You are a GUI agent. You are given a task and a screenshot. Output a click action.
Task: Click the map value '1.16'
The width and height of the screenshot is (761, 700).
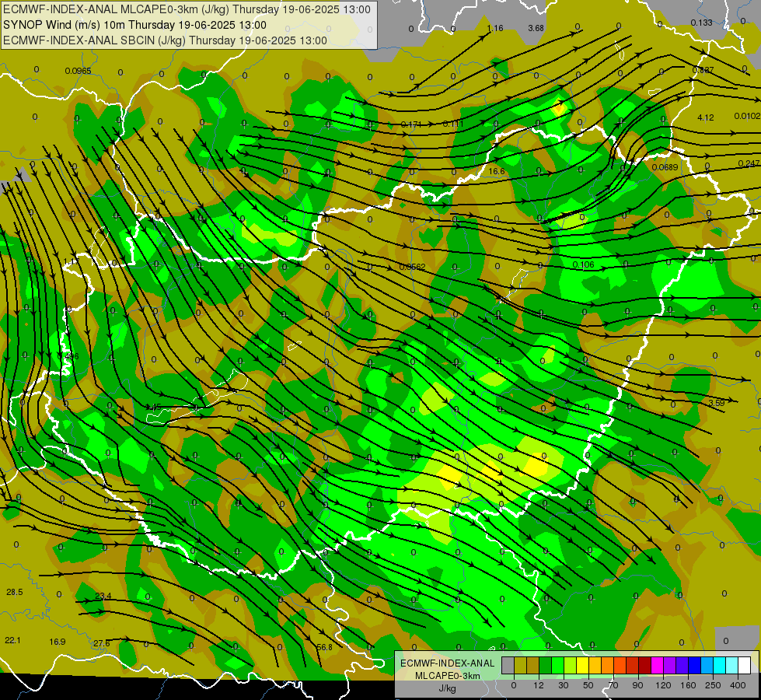[495, 28]
